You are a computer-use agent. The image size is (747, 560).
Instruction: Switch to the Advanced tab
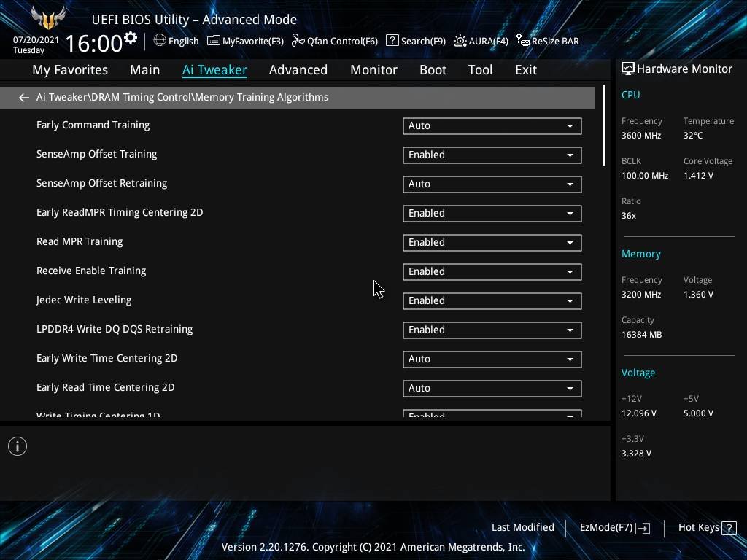pos(298,70)
